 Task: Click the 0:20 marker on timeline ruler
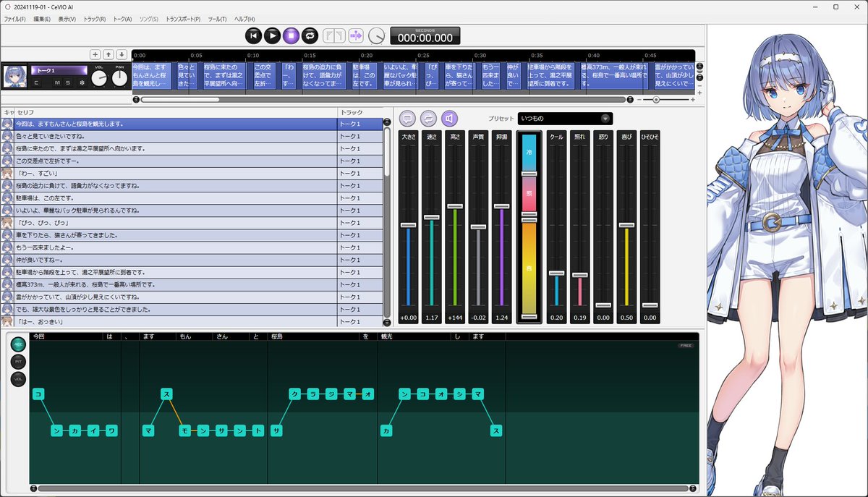(x=367, y=55)
